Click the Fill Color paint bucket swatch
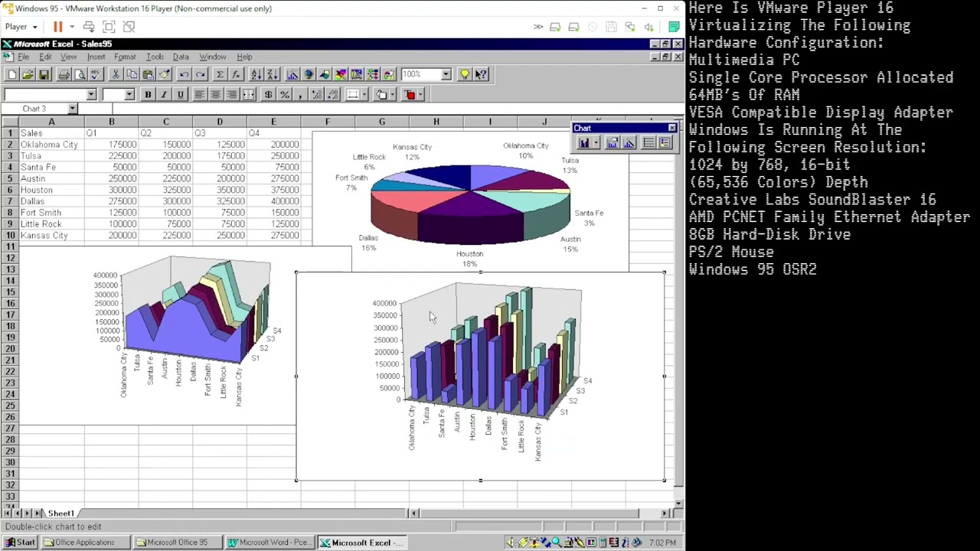The image size is (980, 551). pyautogui.click(x=381, y=94)
